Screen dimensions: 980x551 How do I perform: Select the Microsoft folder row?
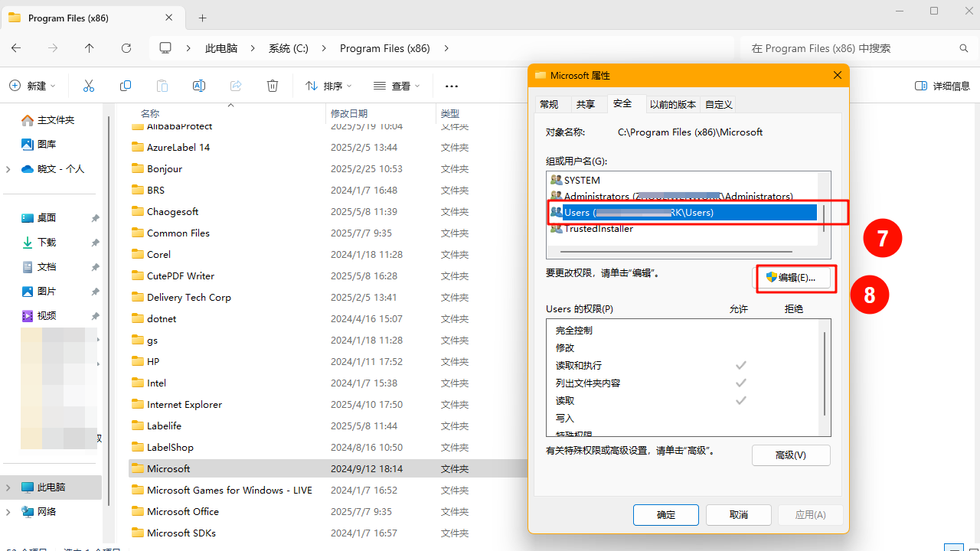[328, 468]
